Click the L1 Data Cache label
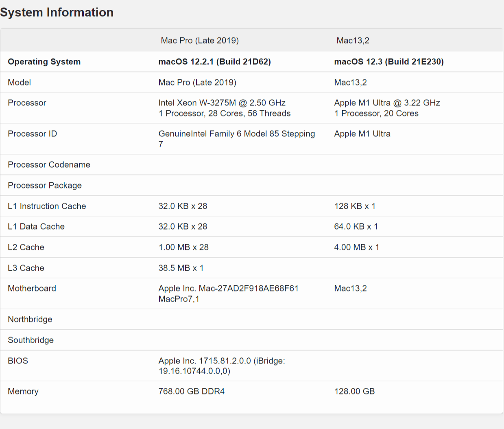504x429 pixels. [x=36, y=226]
